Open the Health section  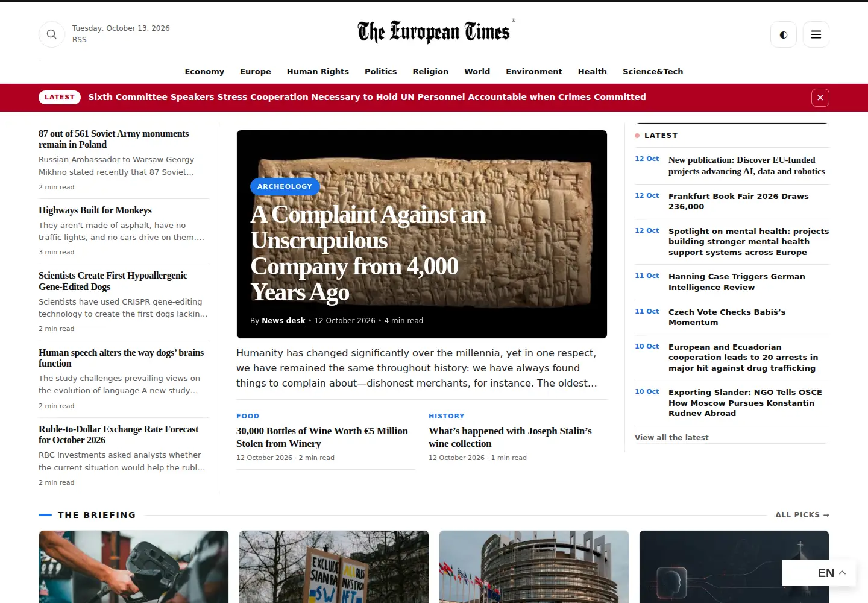point(593,71)
